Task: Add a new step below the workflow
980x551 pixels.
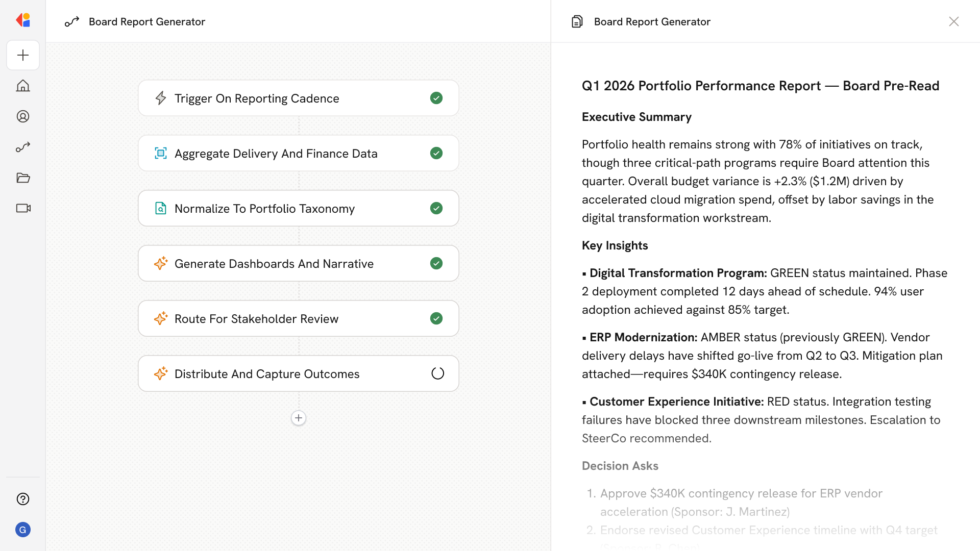Action: coord(299,418)
